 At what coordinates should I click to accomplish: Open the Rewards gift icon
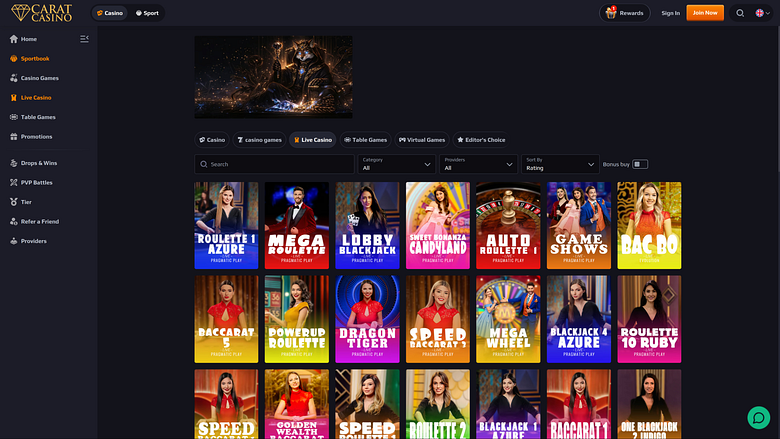(x=611, y=12)
